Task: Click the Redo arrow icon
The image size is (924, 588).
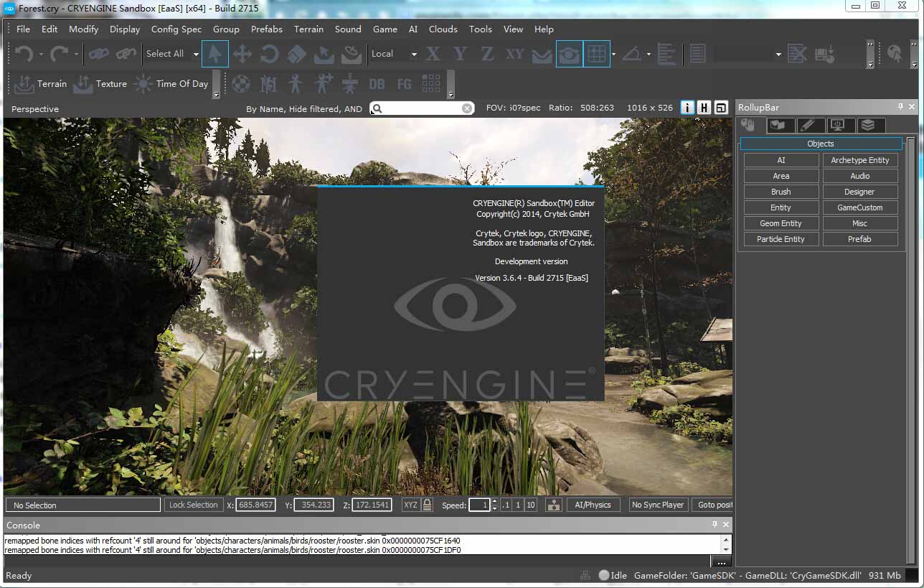Action: (59, 54)
